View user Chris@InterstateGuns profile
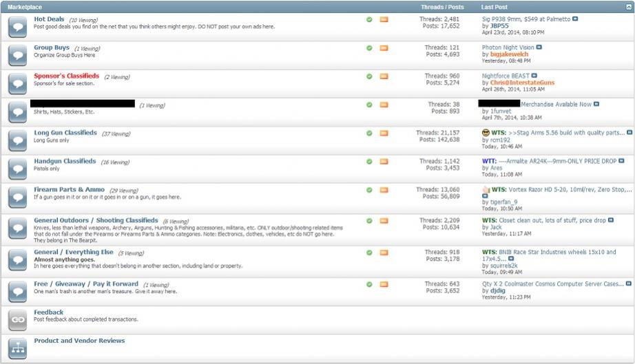This screenshot has height=364, width=635. 522,83
